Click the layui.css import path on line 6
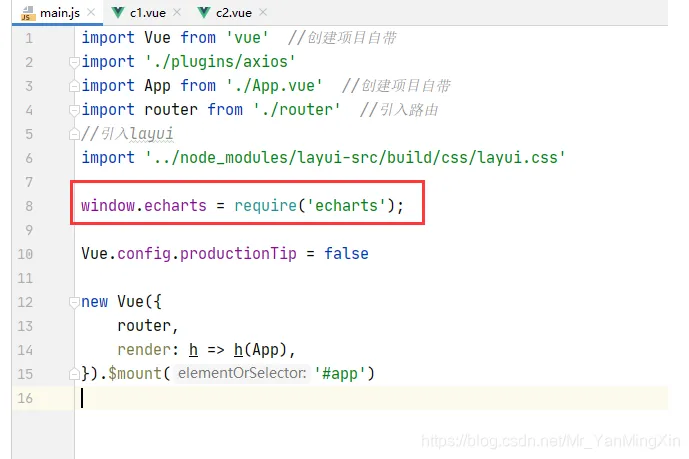This screenshot has width=689, height=459. click(x=355, y=158)
